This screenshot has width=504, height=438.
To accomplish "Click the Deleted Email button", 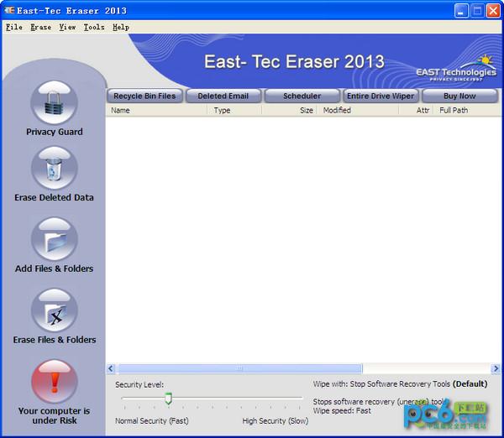I will point(223,96).
